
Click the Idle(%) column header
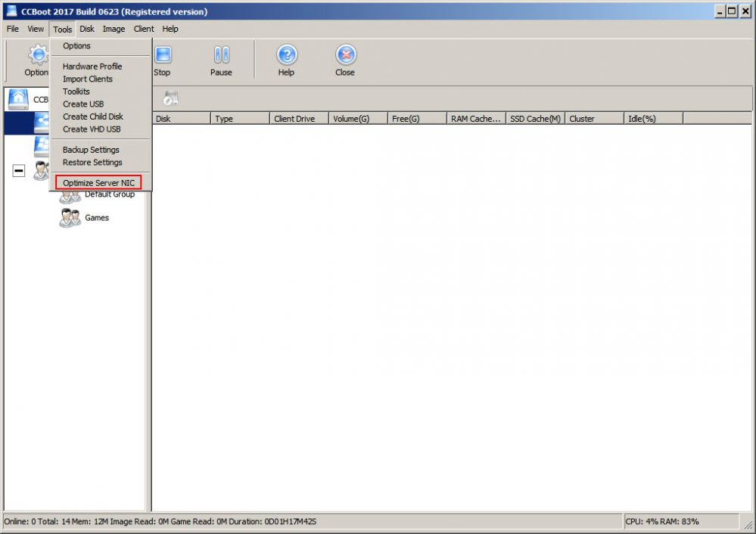[653, 119]
